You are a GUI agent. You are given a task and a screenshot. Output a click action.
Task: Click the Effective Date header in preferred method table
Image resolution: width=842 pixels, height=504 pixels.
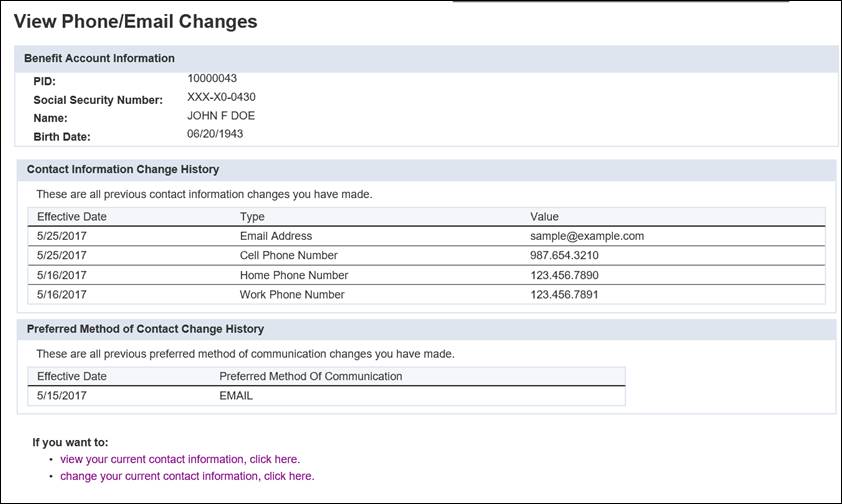click(x=72, y=376)
